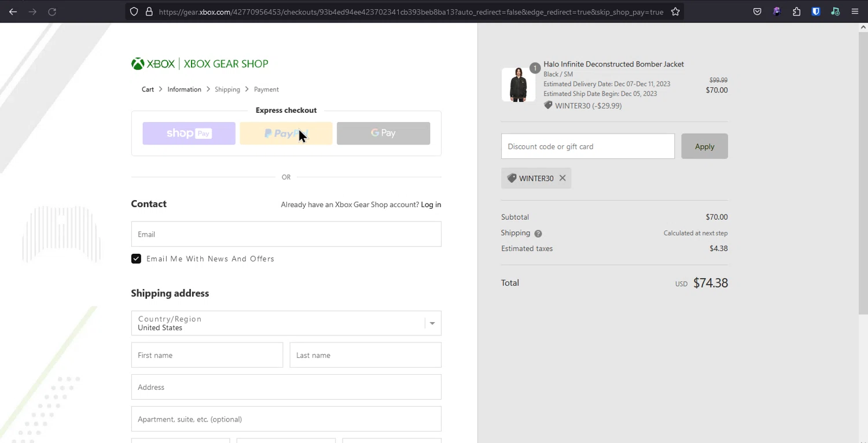Log in to Xbox Gear Shop account
Viewport: 868px width, 443px height.
pyautogui.click(x=431, y=205)
